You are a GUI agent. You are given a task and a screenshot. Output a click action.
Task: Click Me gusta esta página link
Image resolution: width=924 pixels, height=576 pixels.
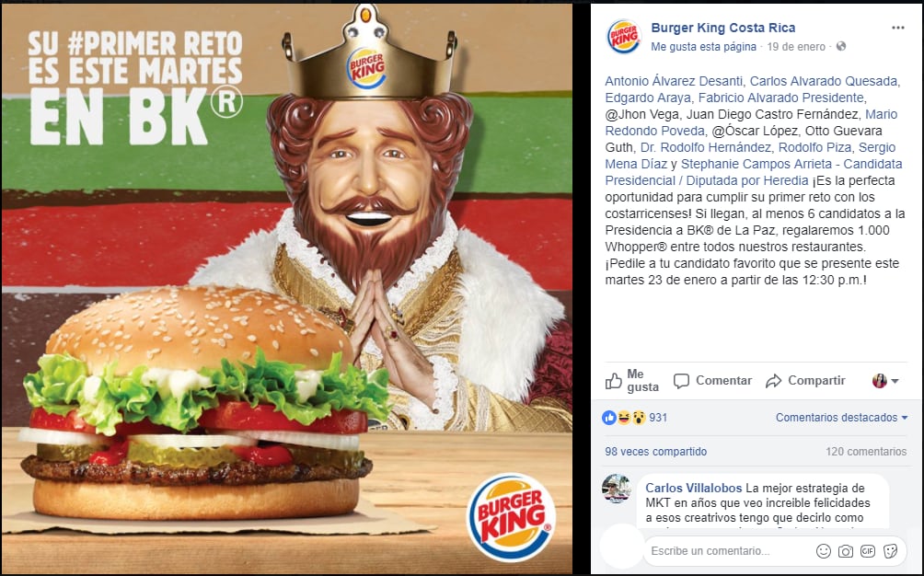click(704, 47)
